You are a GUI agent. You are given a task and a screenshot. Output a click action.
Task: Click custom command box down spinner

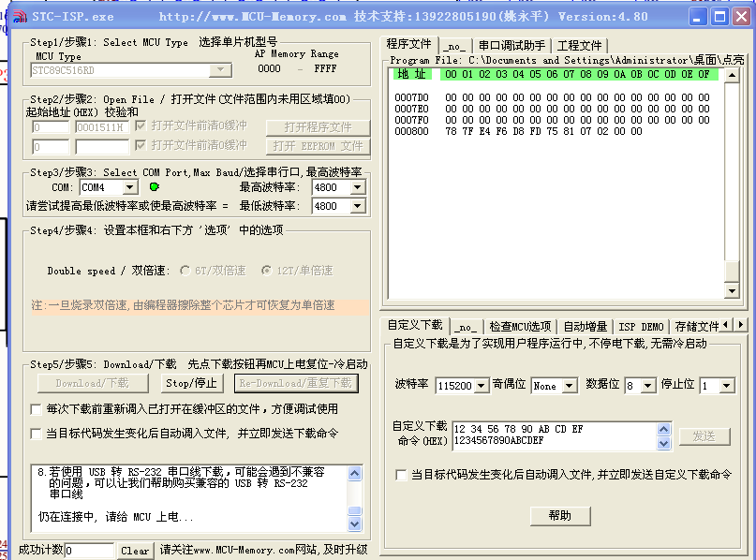click(x=663, y=443)
